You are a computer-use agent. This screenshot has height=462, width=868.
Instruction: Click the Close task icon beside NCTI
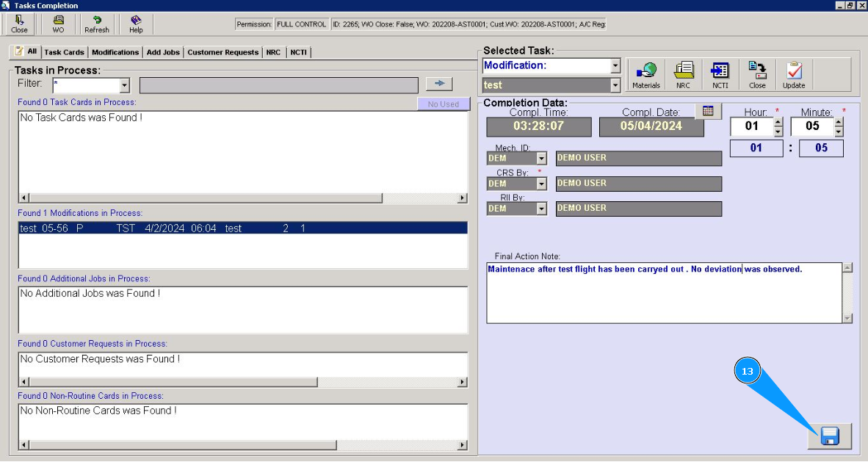[757, 75]
